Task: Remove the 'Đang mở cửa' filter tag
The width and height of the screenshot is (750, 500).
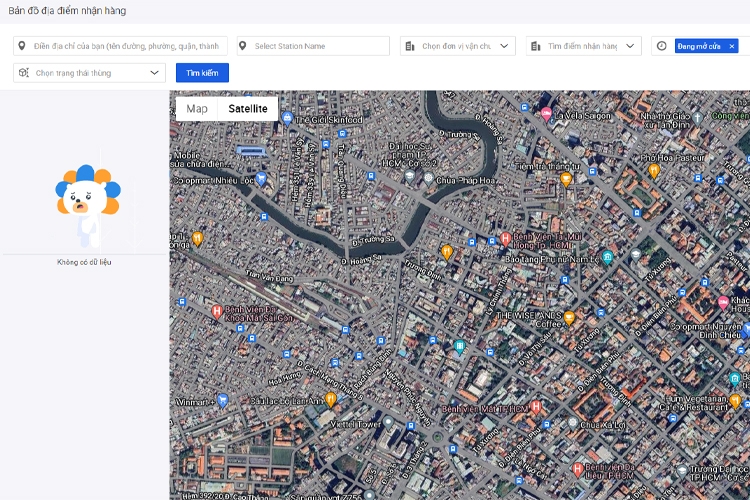Action: click(x=731, y=46)
